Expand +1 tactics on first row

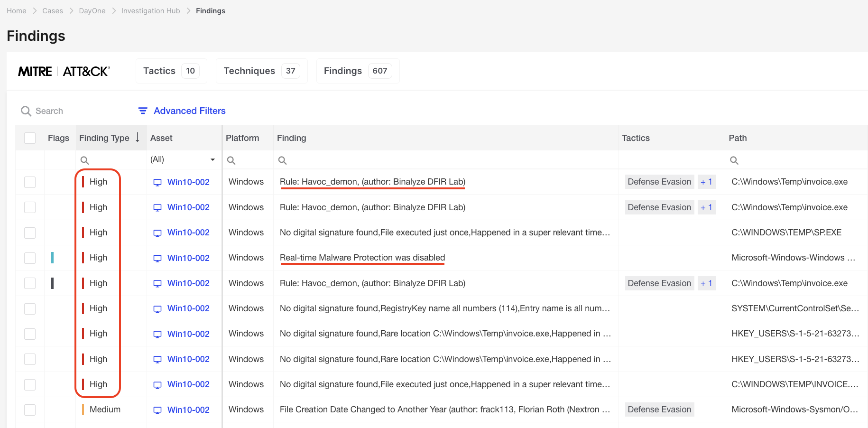[706, 182]
